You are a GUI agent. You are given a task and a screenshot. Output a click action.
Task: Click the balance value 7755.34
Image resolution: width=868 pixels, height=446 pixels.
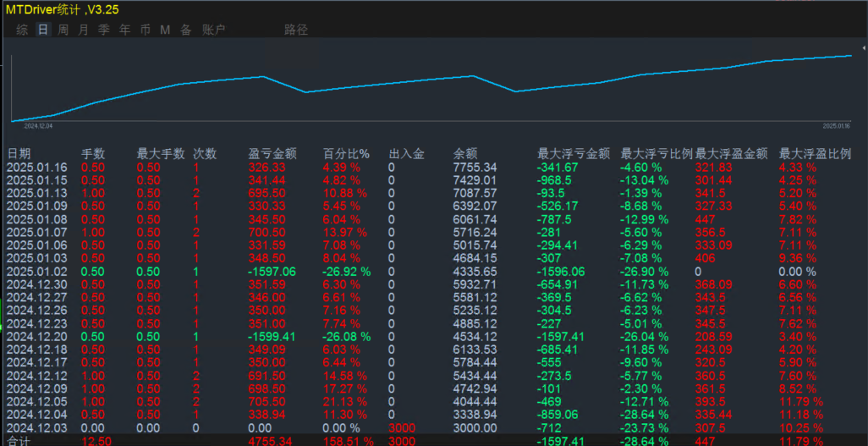(x=475, y=168)
